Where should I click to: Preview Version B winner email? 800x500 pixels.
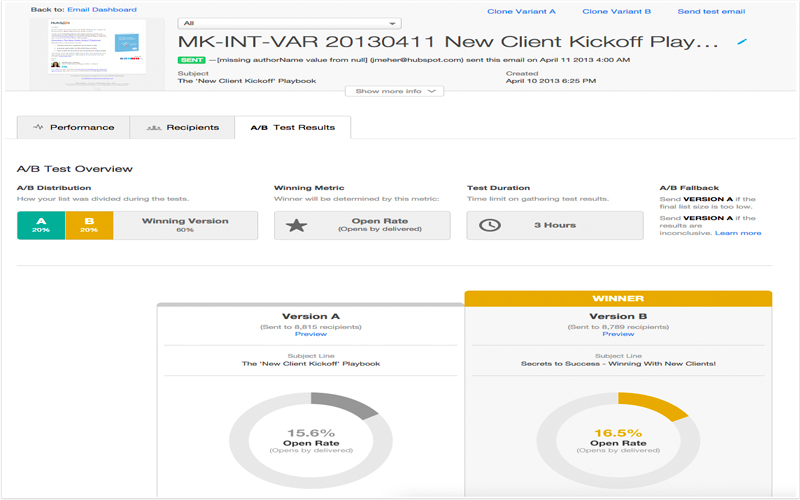618,334
